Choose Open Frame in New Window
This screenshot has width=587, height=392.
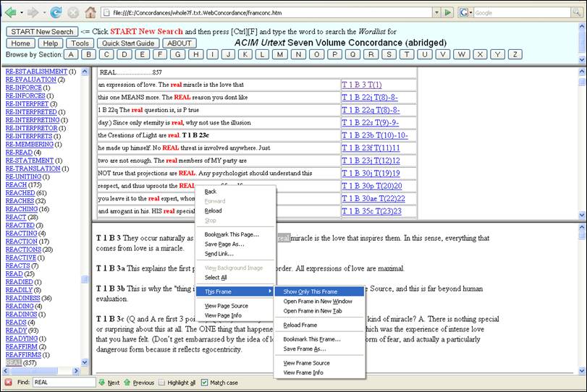point(318,301)
